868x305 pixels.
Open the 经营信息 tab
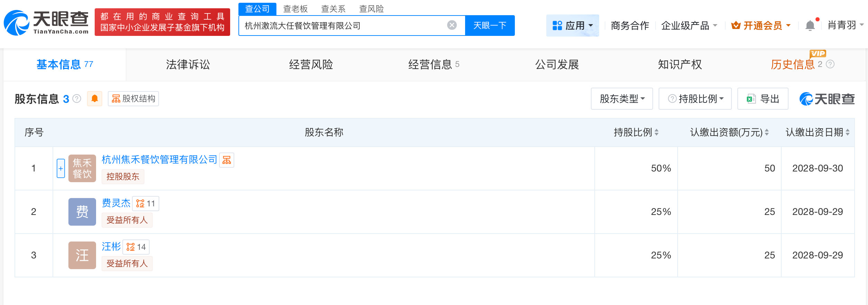[434, 65]
